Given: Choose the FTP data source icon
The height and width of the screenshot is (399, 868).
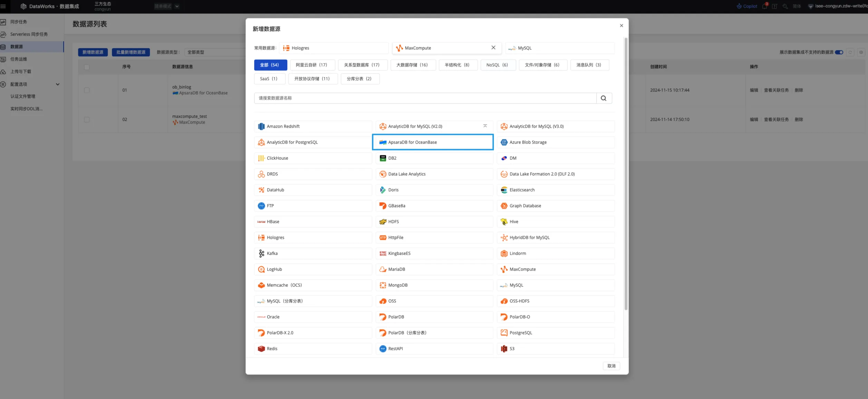Looking at the screenshot, I should (x=261, y=206).
